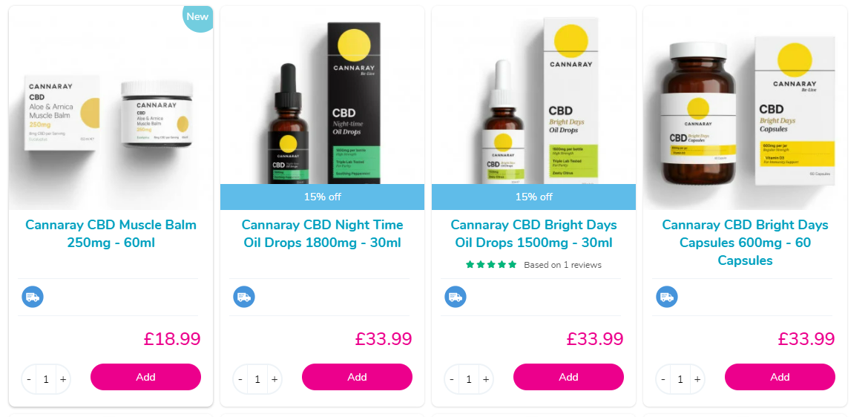Add Bright Days Capsules to basket

coord(780,377)
